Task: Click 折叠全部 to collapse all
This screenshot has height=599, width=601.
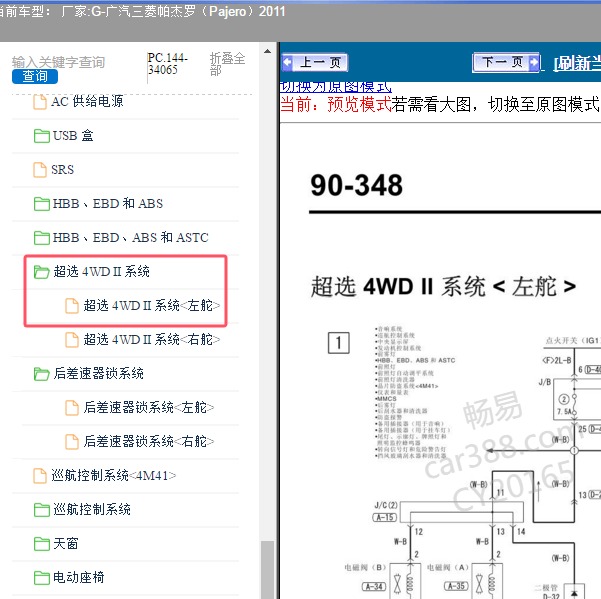Action: 227,64
